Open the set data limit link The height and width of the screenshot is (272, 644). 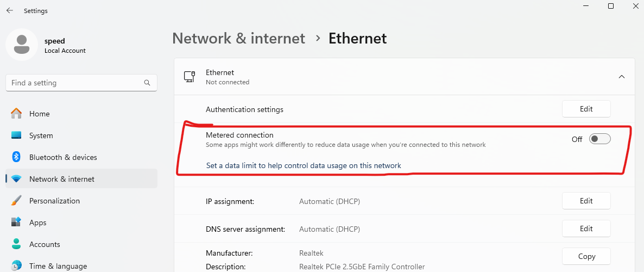point(304,165)
